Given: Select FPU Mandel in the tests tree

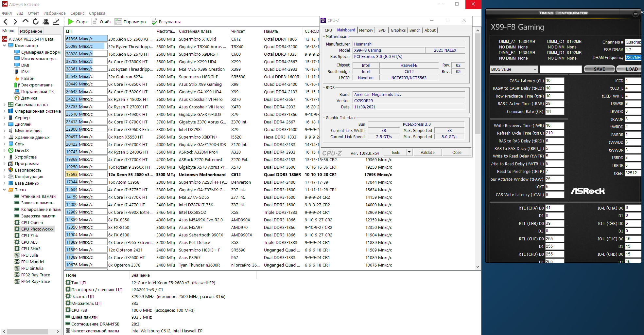Looking at the screenshot, I should pyautogui.click(x=33, y=262).
